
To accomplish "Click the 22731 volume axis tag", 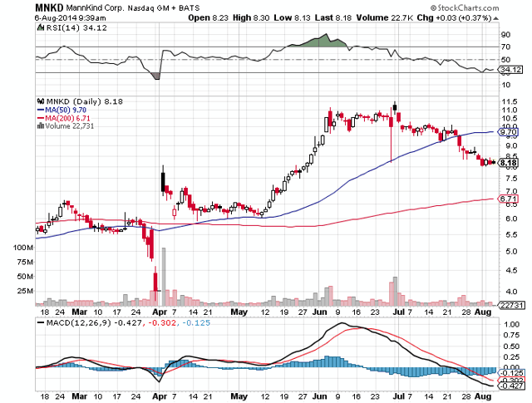I will pyautogui.click(x=511, y=305).
